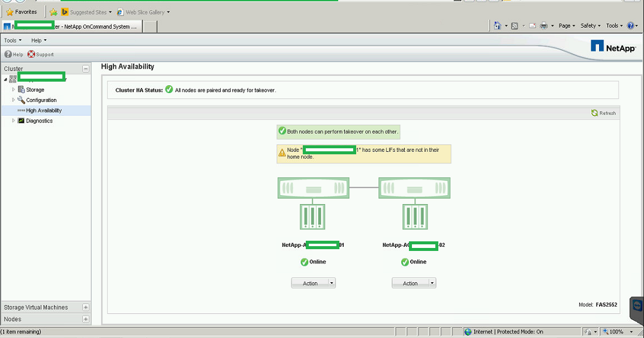
Task: Click the node 01 controller graphic
Action: 314,188
